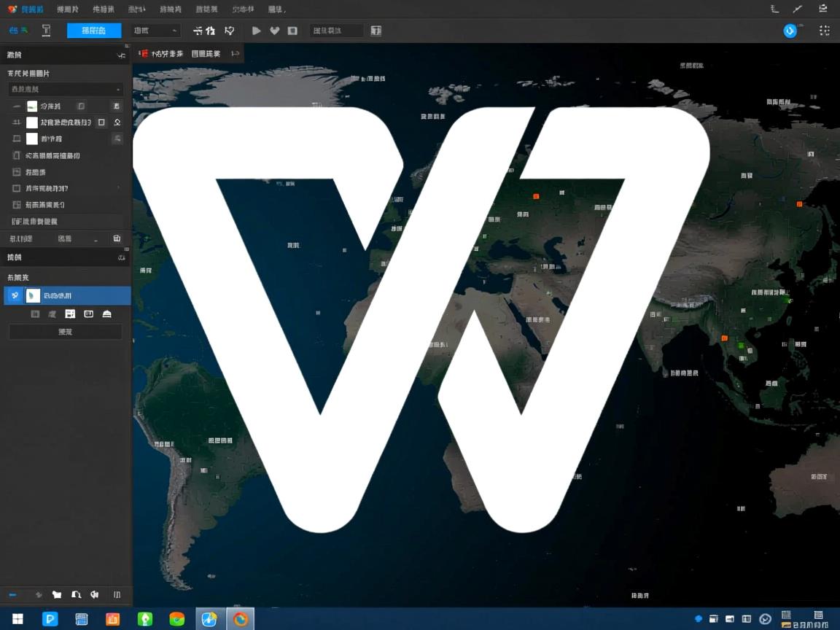This screenshot has height=630, width=840.
Task: Open the second item in the menu bar
Action: (68, 9)
